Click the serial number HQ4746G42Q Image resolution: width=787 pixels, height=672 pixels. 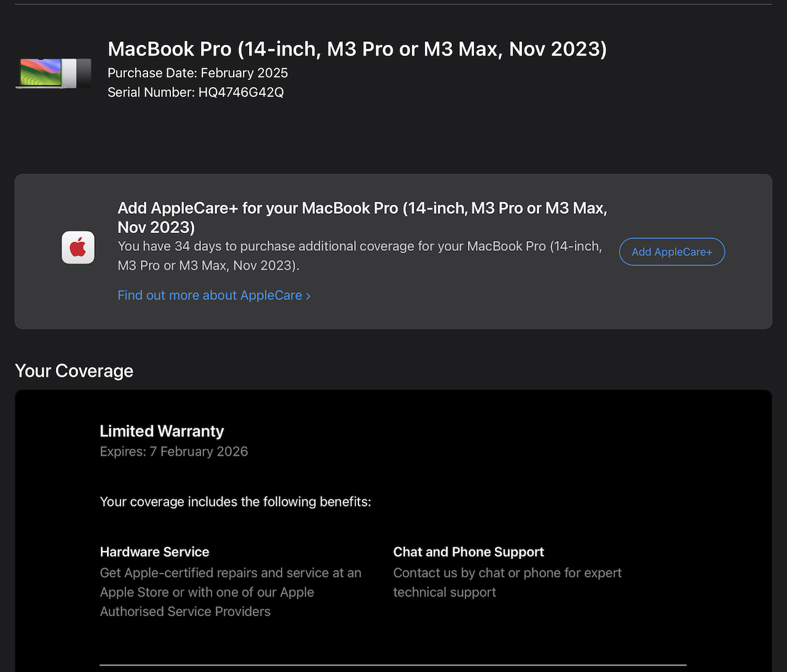241,92
